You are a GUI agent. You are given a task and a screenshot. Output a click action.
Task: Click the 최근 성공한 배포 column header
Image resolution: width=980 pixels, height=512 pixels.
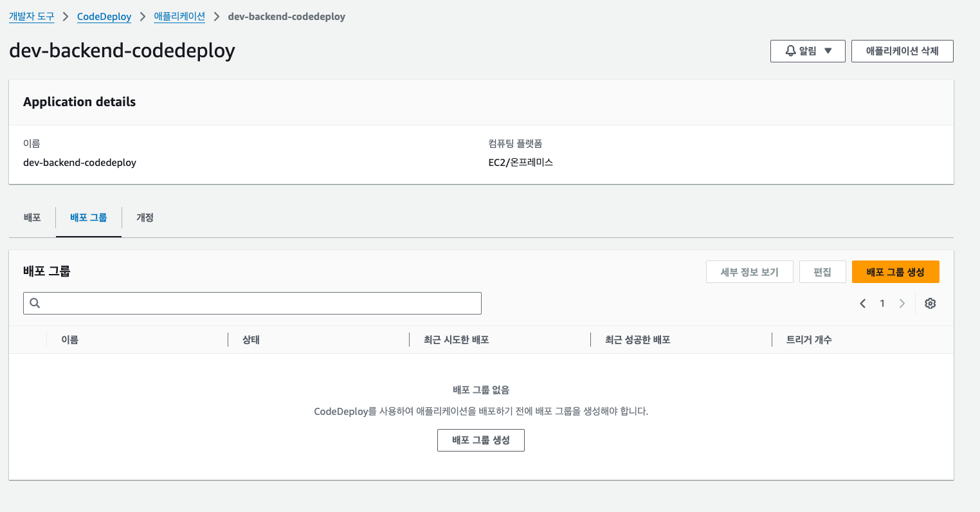(637, 340)
